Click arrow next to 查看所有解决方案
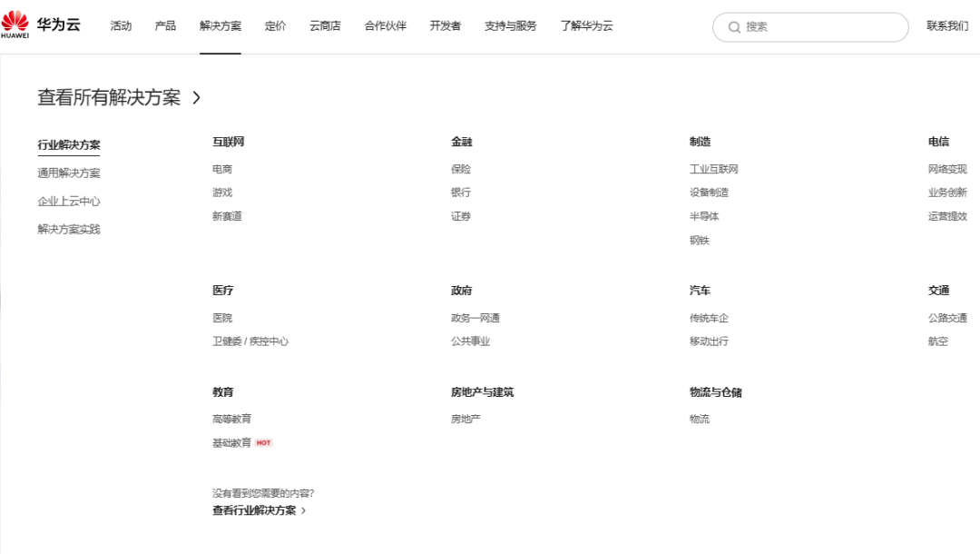This screenshot has height=554, width=980. click(197, 98)
